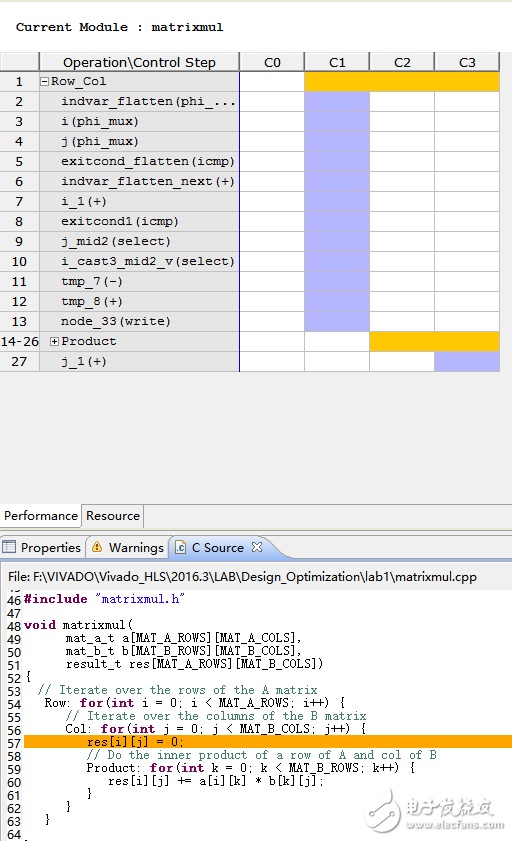Click the Operation\Control Step column header
Image resolution: width=512 pixels, height=841 pixels.
click(x=139, y=62)
